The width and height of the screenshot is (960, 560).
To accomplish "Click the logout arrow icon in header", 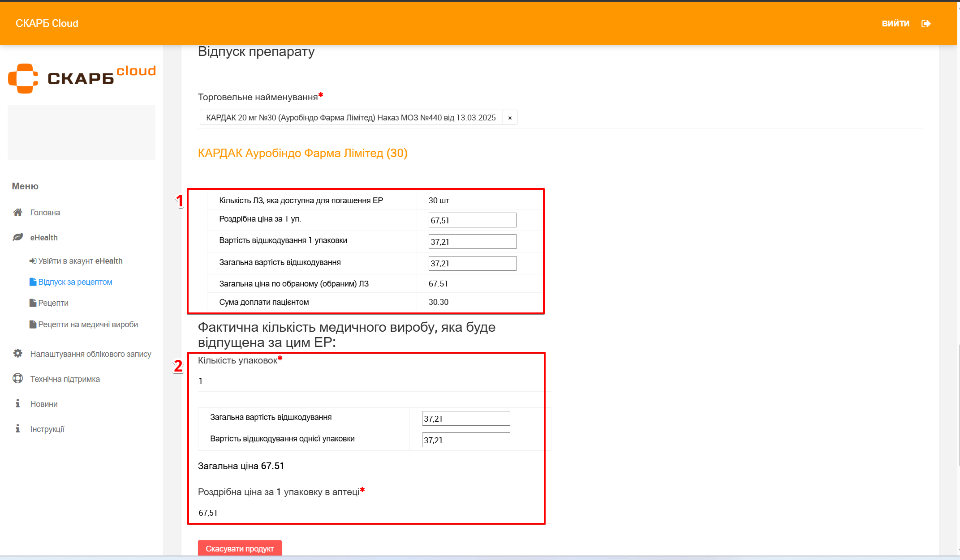I will click(x=926, y=24).
